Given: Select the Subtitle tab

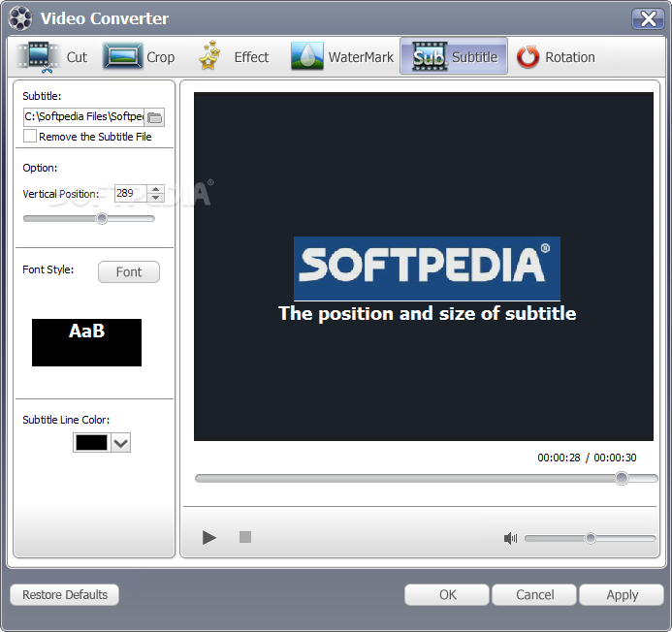Looking at the screenshot, I should pyautogui.click(x=454, y=56).
